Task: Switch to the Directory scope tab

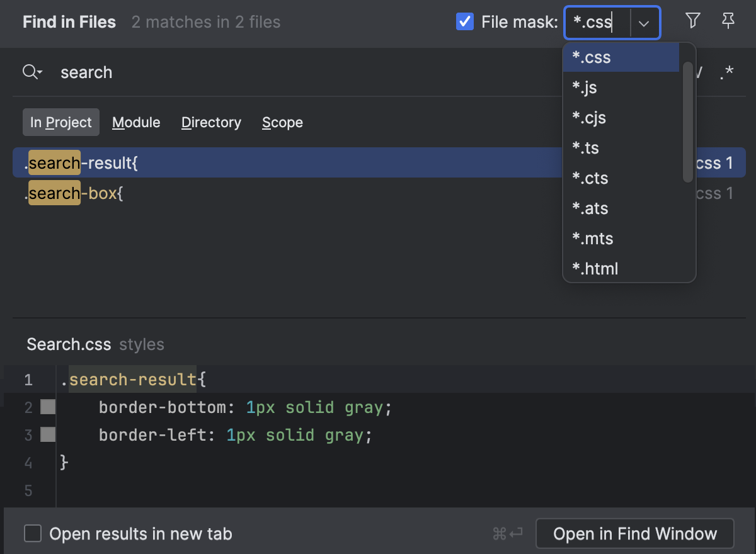Action: click(x=211, y=122)
